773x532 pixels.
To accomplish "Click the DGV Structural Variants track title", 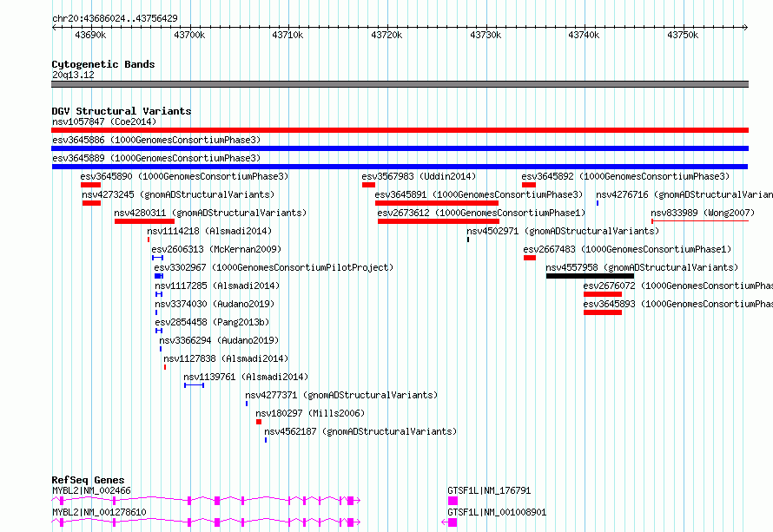I will (122, 111).
